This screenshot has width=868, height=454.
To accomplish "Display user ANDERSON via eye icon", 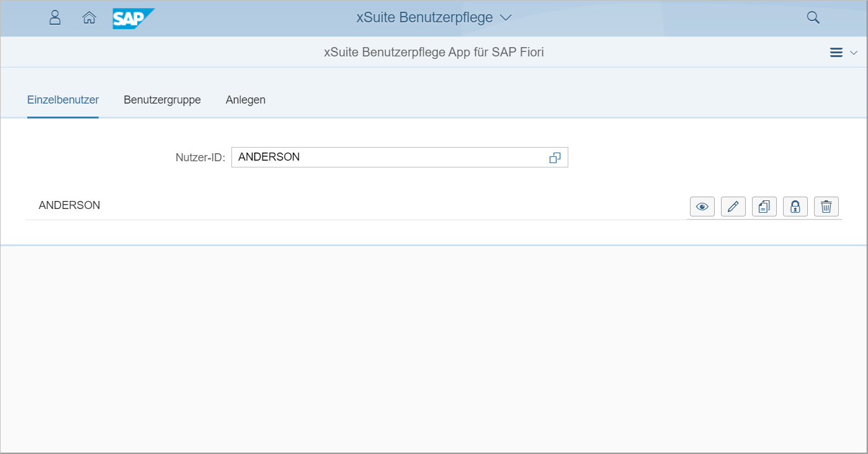I will click(x=702, y=207).
